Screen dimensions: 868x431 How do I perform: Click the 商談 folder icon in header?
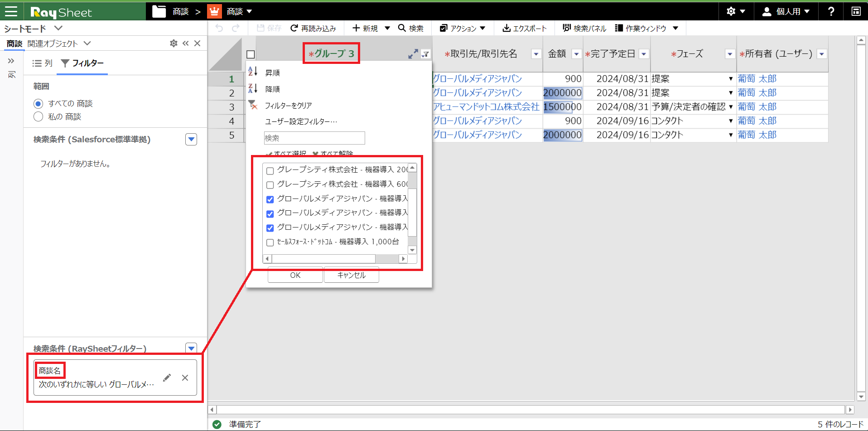[x=159, y=11]
